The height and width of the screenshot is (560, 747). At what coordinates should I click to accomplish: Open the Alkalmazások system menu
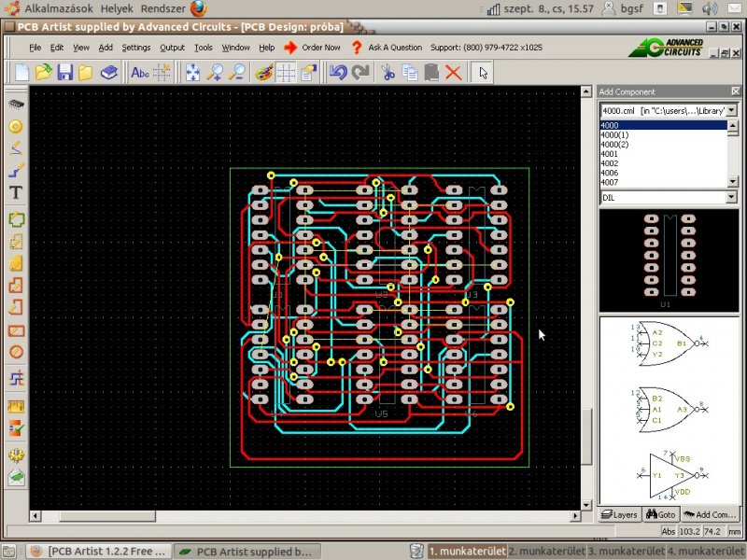59,8
